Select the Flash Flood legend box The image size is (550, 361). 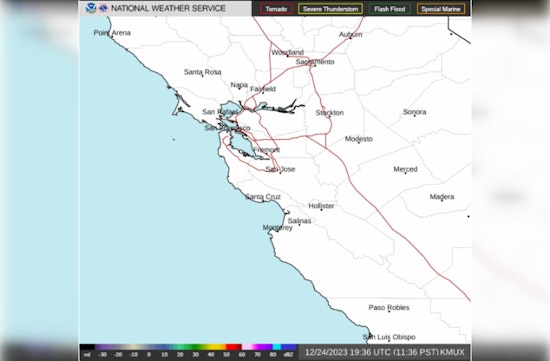[389, 9]
